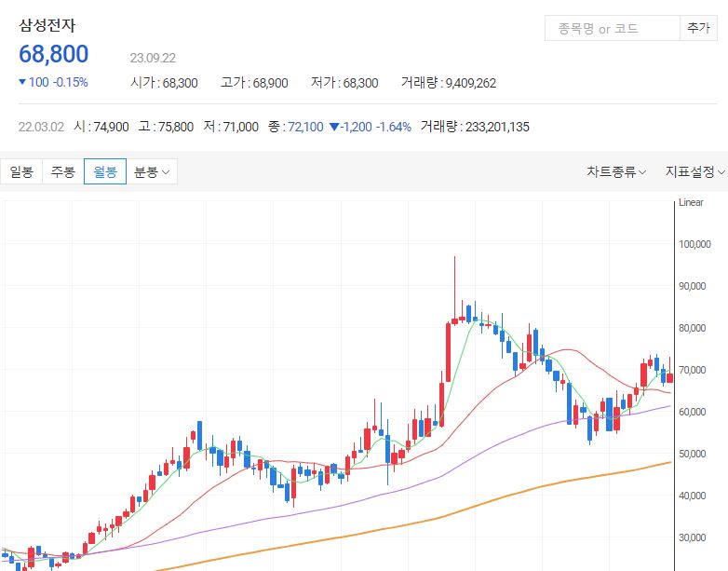Switch to the 주봉 weekly chart tab

[x=63, y=172]
